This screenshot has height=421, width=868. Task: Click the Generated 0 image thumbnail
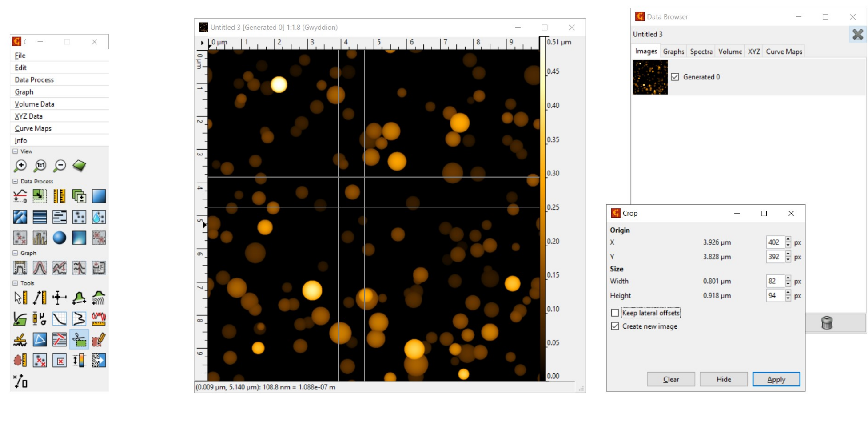click(x=650, y=77)
